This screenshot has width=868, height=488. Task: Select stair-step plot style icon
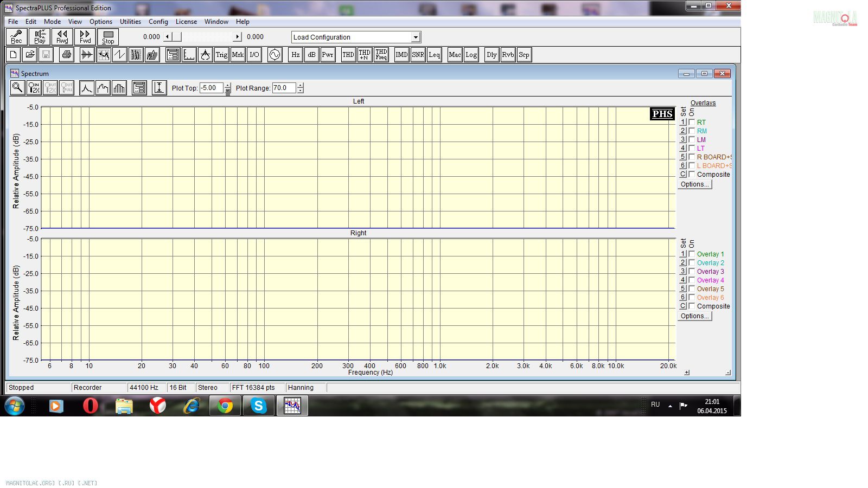point(103,88)
